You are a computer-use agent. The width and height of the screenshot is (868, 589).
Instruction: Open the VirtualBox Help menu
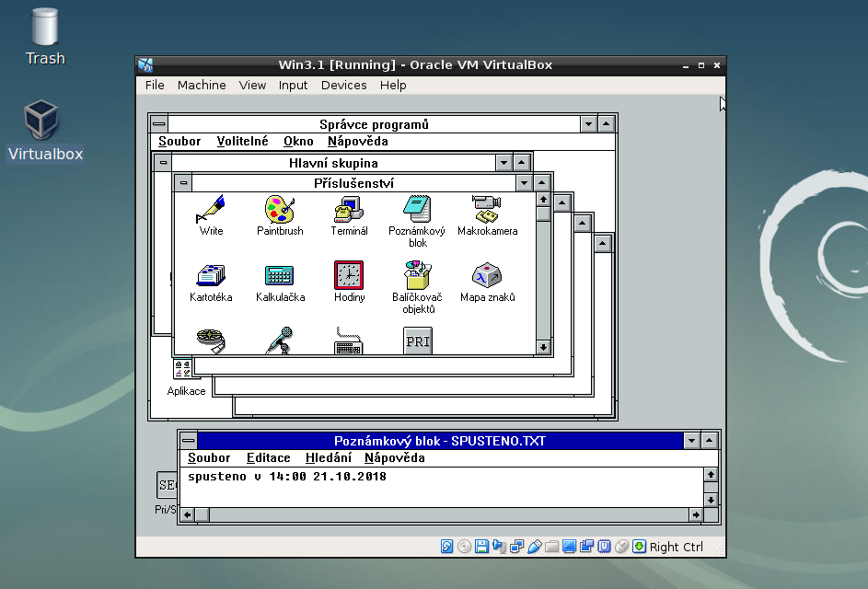click(x=393, y=86)
